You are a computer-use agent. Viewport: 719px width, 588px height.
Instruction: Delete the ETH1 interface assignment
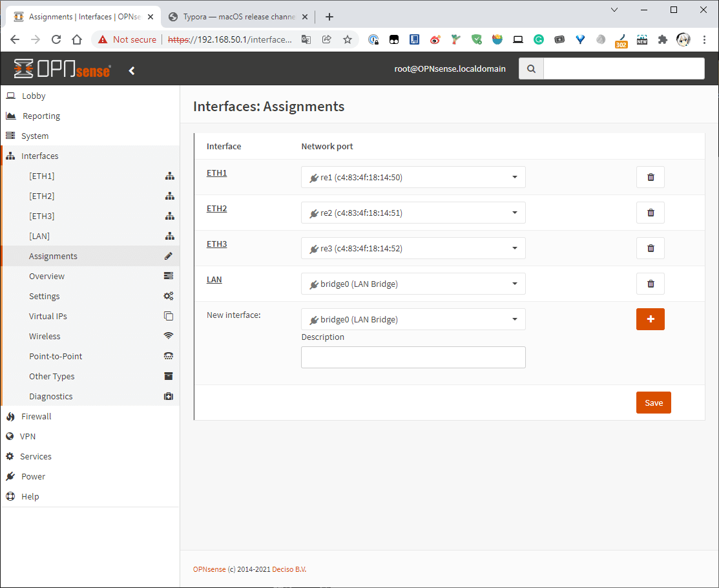pyautogui.click(x=650, y=177)
